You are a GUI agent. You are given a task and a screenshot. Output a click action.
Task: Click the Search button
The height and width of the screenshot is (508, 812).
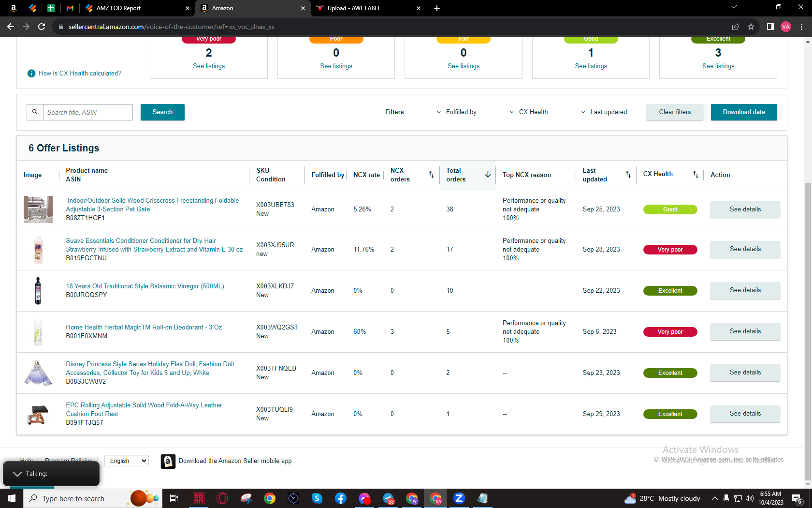click(x=162, y=112)
